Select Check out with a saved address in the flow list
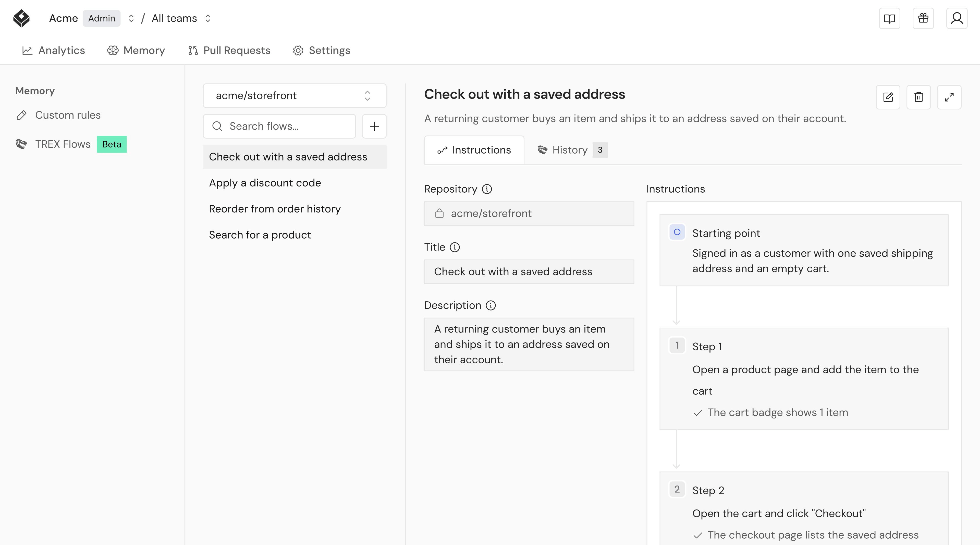Image resolution: width=980 pixels, height=545 pixels. (295, 157)
